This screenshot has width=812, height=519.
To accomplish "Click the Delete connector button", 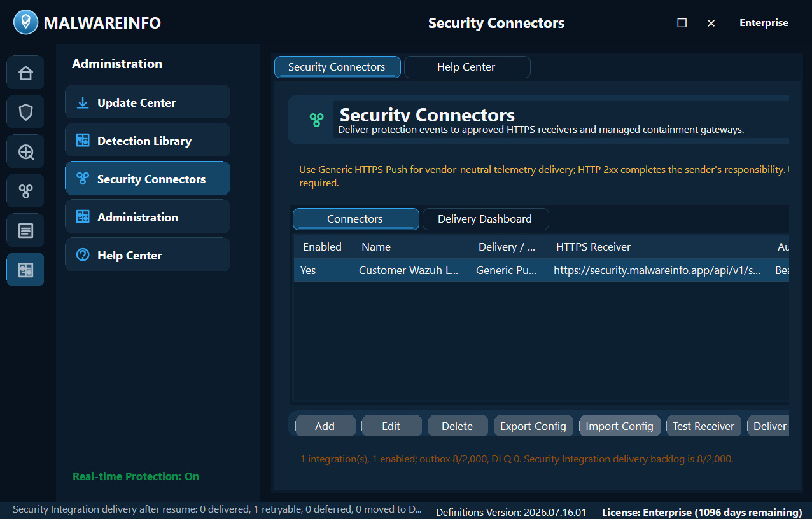I will (x=458, y=426).
